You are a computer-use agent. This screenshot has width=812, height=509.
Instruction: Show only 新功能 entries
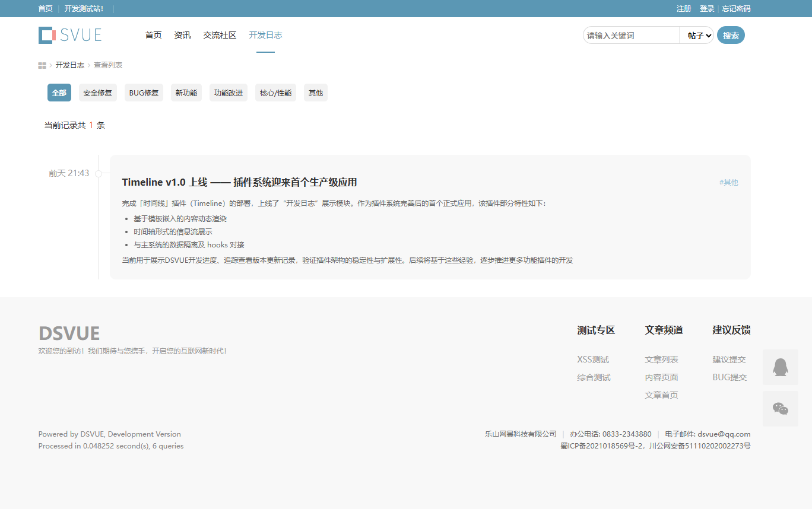click(186, 93)
